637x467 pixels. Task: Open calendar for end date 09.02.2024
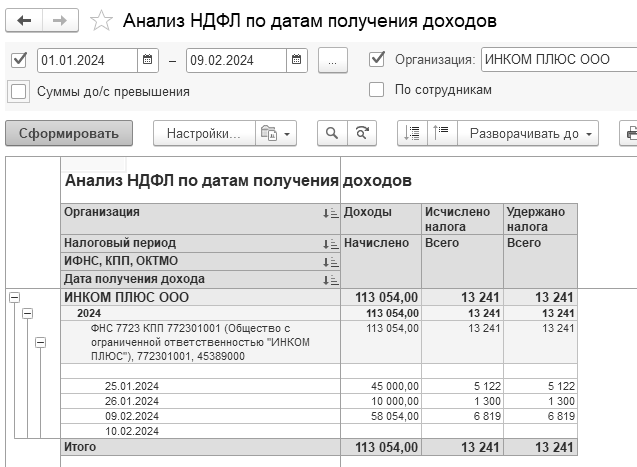(297, 60)
